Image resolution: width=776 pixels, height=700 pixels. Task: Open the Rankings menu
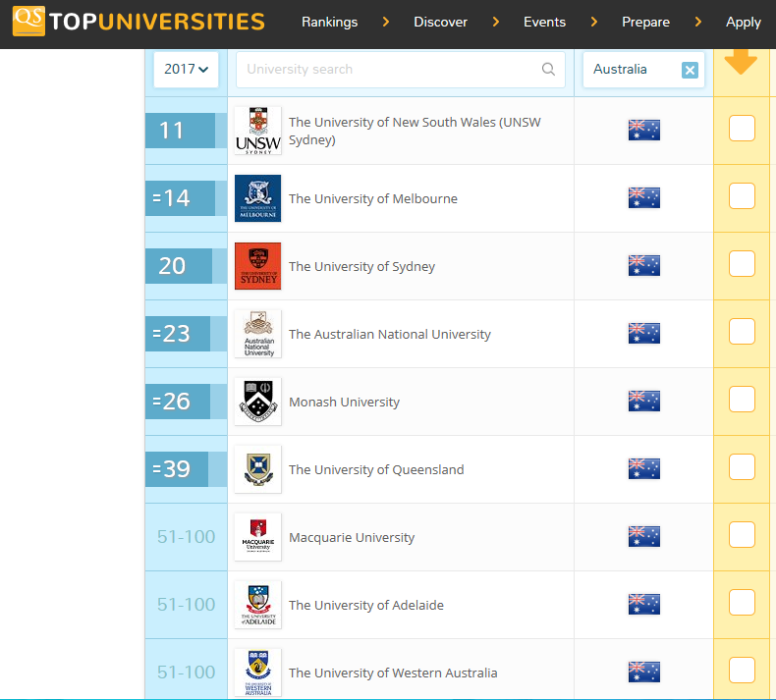[330, 22]
